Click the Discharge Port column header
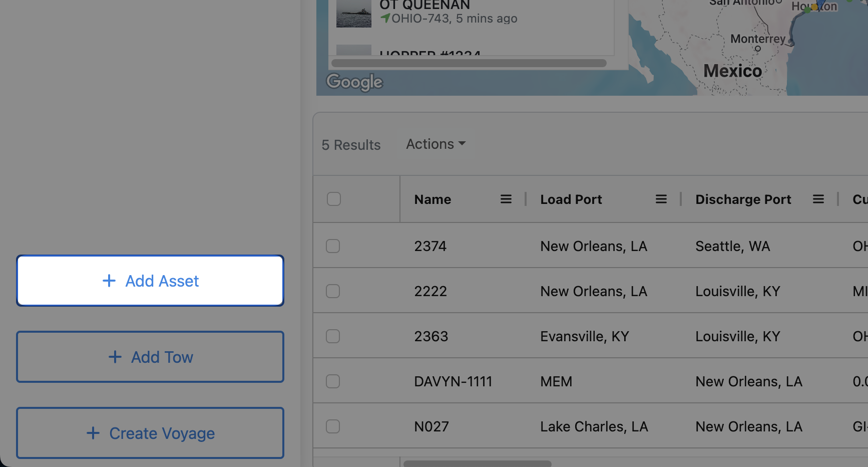Screen dimensions: 868x467 (743, 199)
